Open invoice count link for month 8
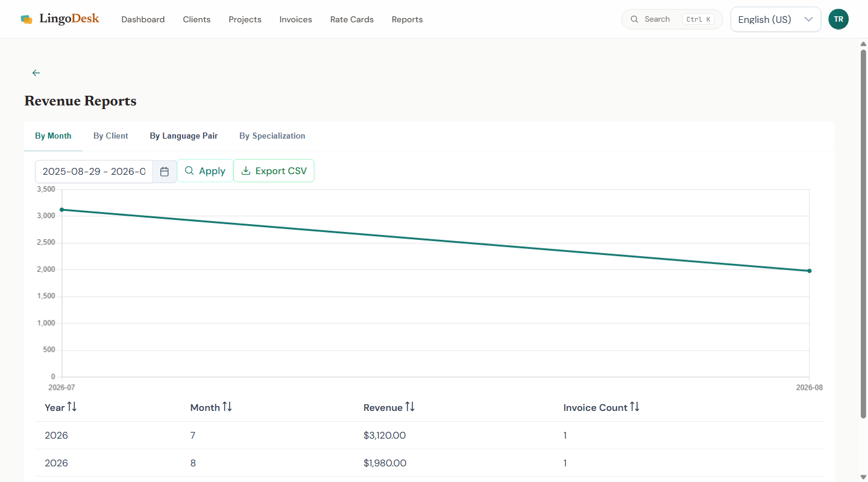Viewport: 868px width, 482px height. [565, 463]
